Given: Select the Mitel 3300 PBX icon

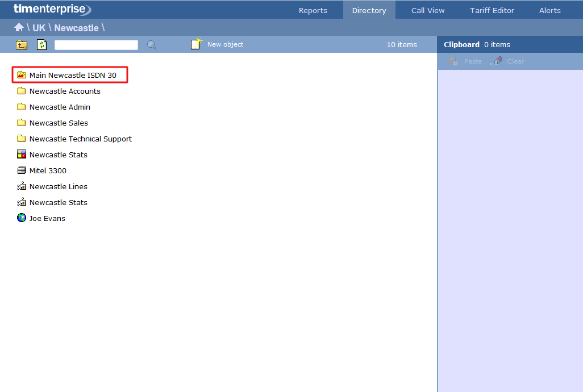Looking at the screenshot, I should tap(22, 170).
